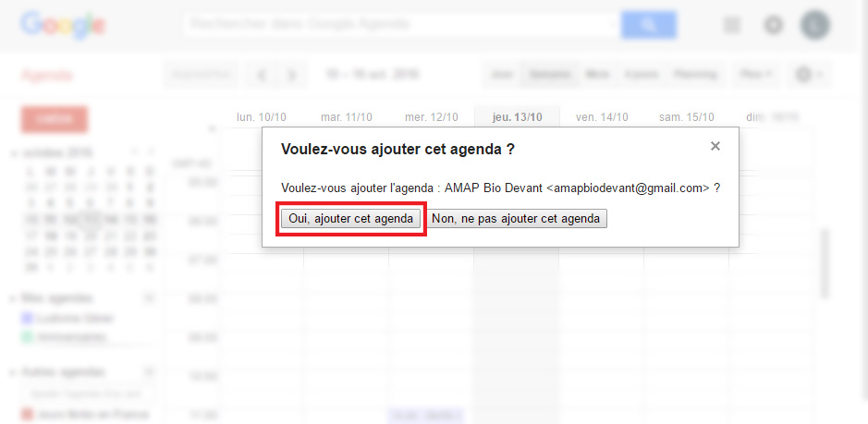Image resolution: width=868 pixels, height=424 pixels.
Task: Open the "Plus" dropdown menu
Action: (x=756, y=74)
